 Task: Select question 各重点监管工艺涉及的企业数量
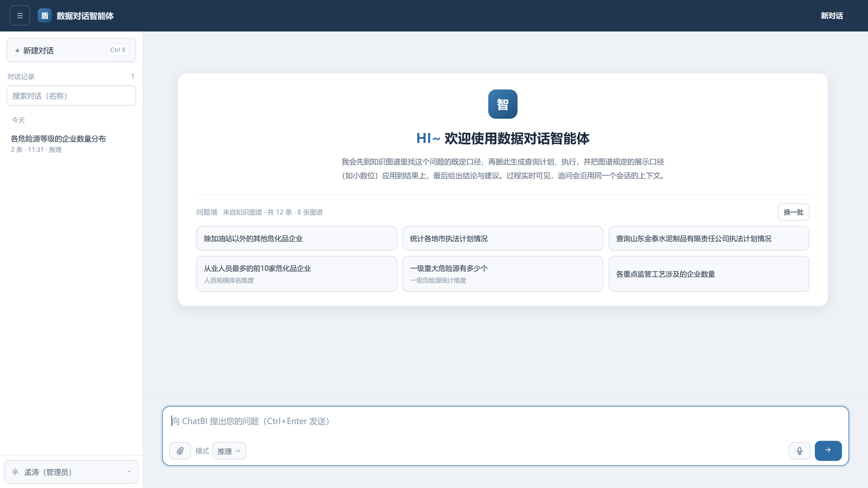point(709,274)
